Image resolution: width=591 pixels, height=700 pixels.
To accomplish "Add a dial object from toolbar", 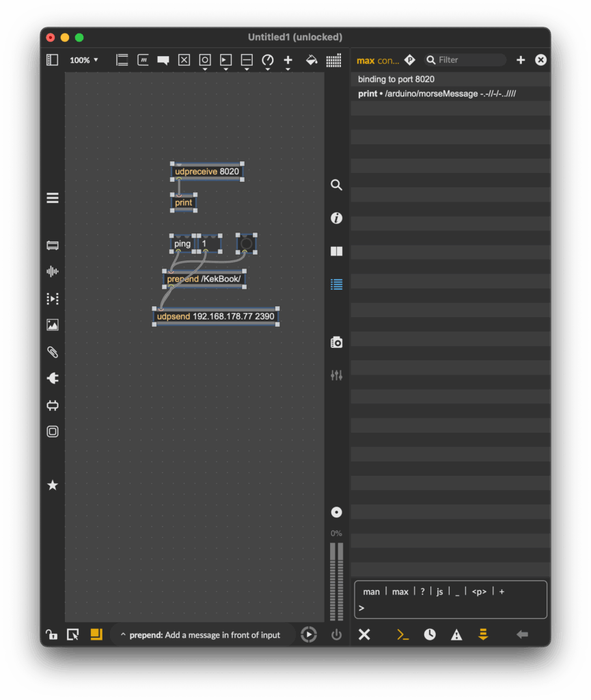I will pyautogui.click(x=268, y=60).
